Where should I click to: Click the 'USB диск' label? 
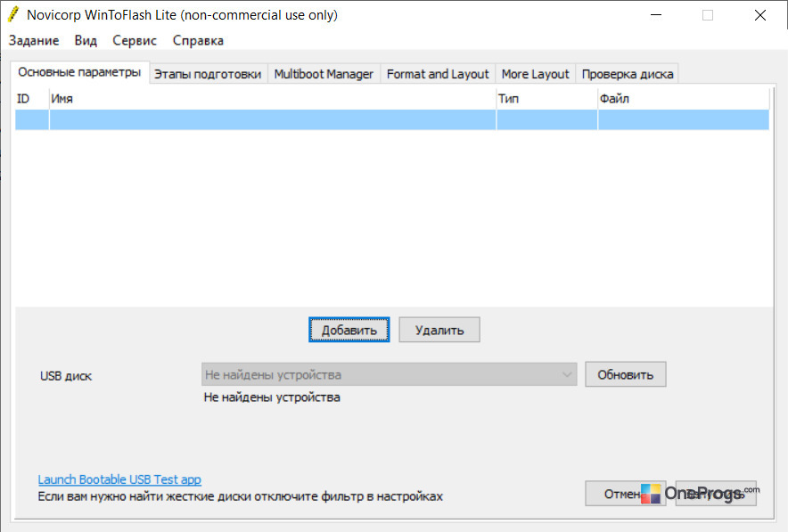point(66,376)
